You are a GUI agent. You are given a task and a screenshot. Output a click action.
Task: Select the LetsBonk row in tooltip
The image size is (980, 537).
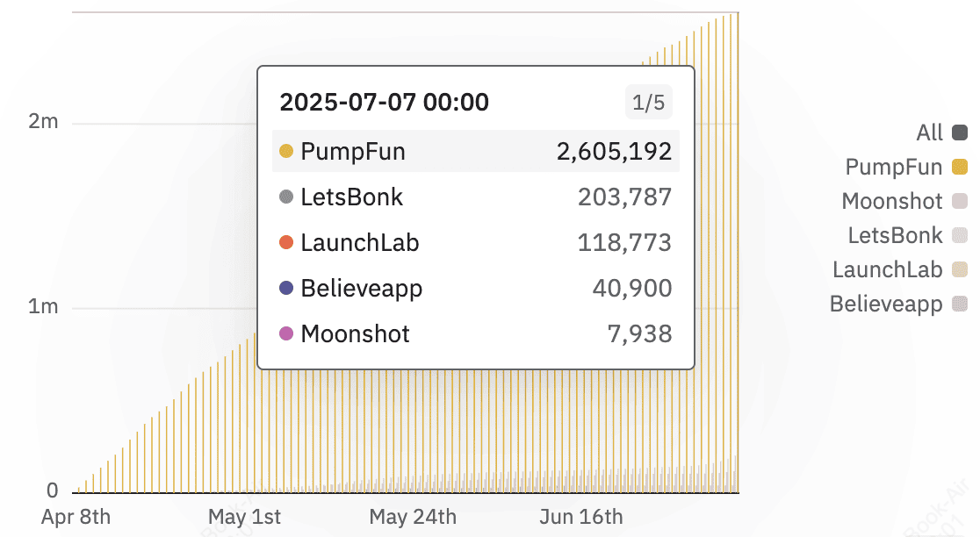pos(476,197)
